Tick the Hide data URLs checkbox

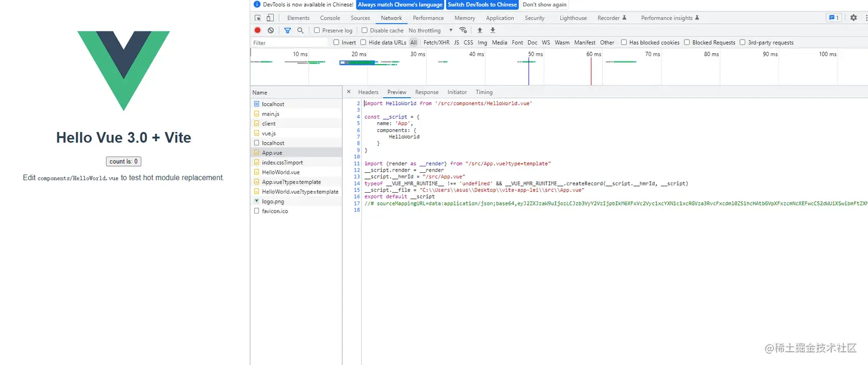(x=363, y=42)
